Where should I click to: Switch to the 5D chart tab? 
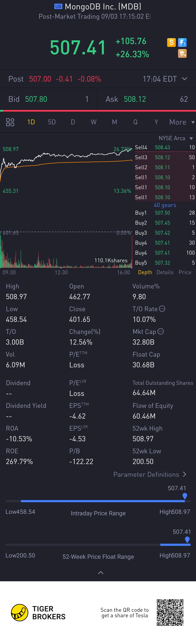(52, 122)
